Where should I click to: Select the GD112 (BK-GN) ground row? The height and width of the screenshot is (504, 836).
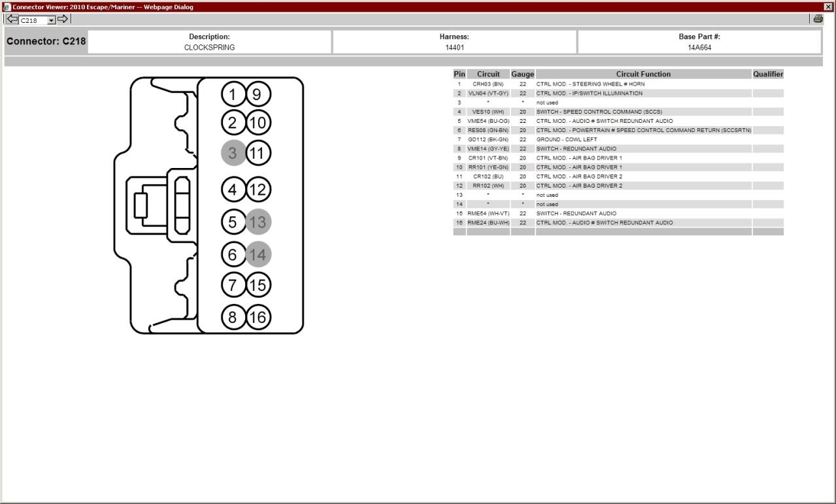[488, 140]
